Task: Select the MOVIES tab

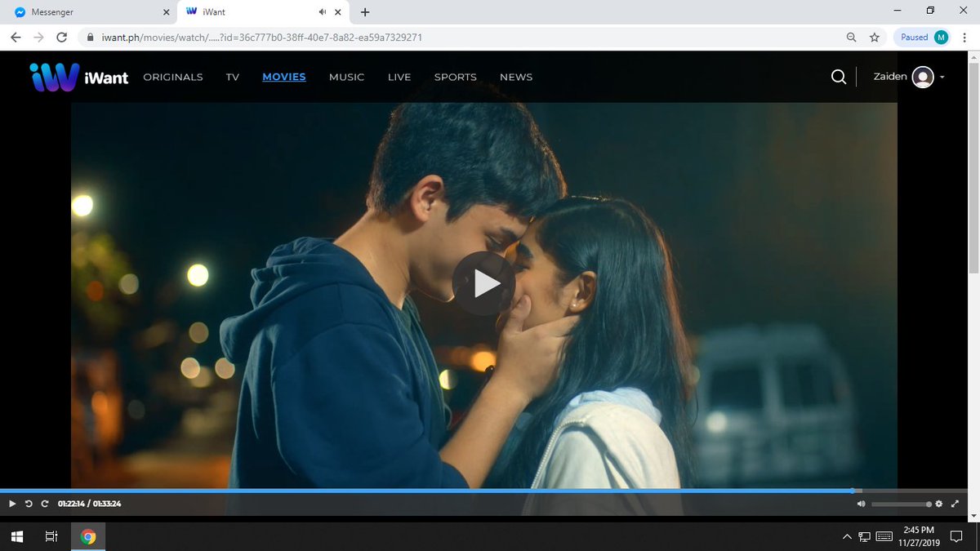Action: (284, 77)
